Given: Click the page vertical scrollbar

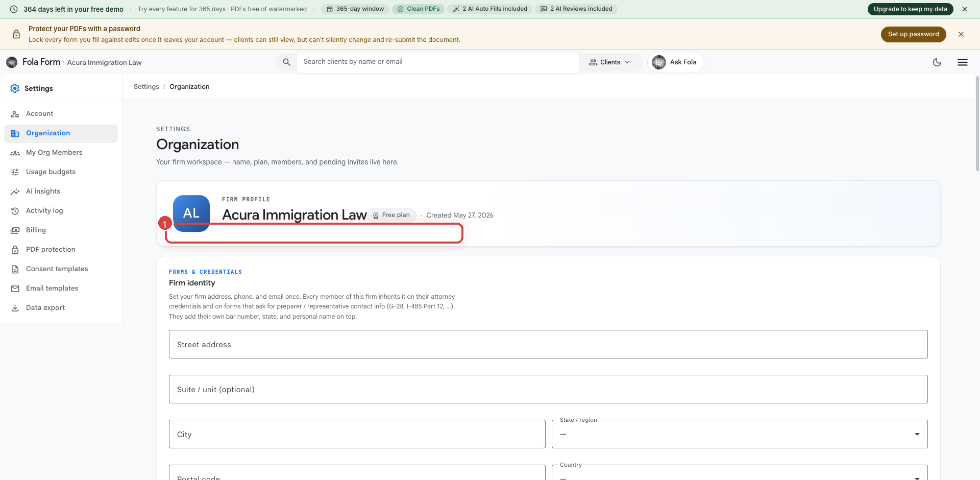Looking at the screenshot, I should [977, 123].
